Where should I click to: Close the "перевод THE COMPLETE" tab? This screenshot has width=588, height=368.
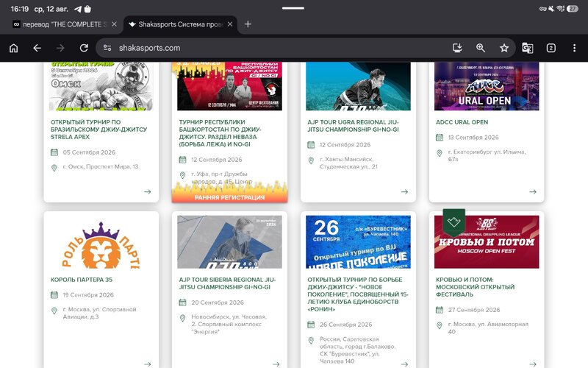coord(115,24)
